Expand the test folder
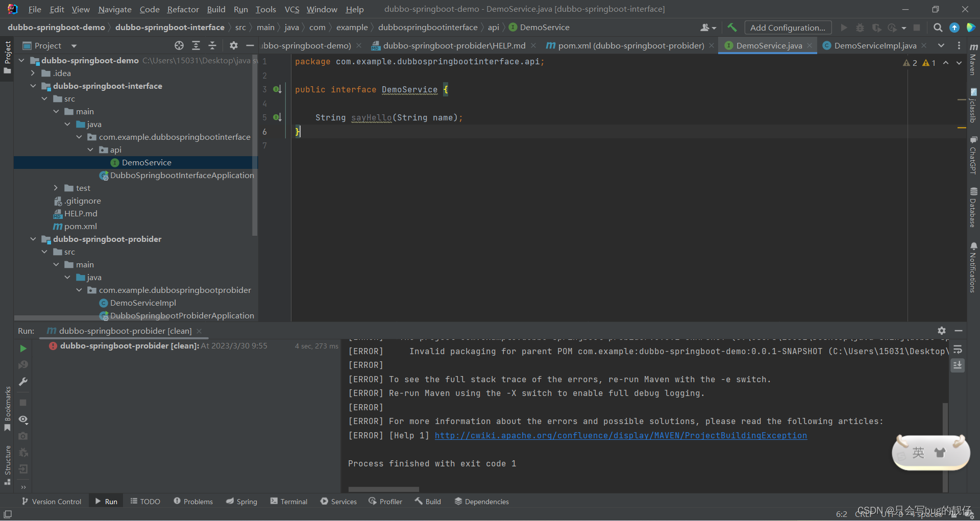The image size is (980, 521). (56, 188)
